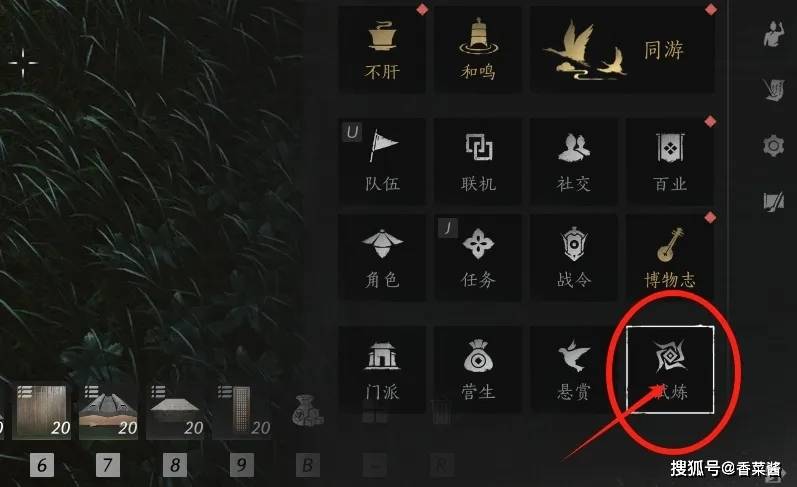Screen dimensions: 797x487
Task: Select the roof item in slot 7
Action: pyautogui.click(x=108, y=412)
